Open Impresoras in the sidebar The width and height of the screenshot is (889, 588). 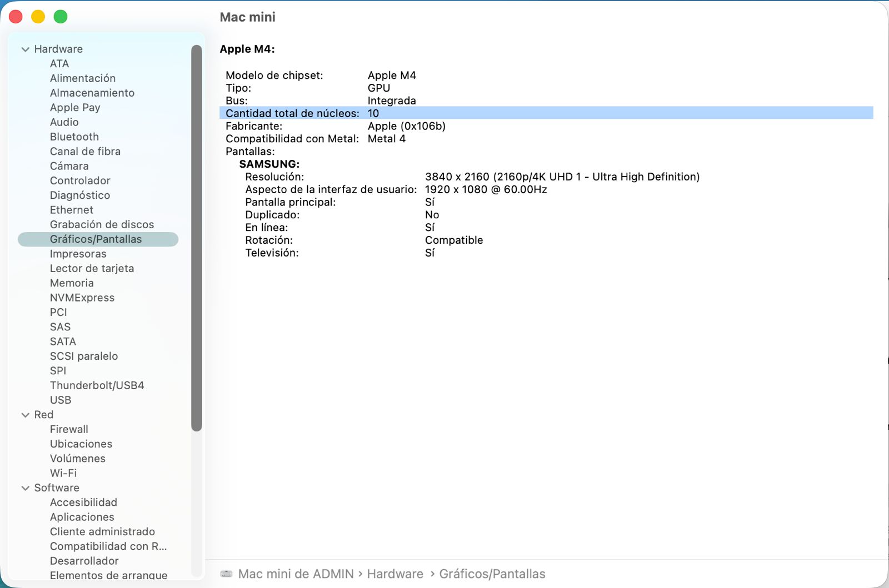pyautogui.click(x=78, y=254)
